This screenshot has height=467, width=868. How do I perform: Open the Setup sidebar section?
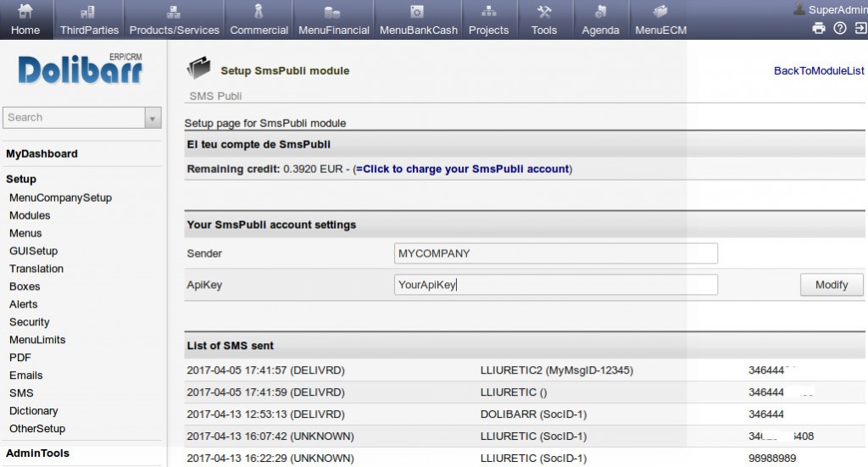(21, 180)
